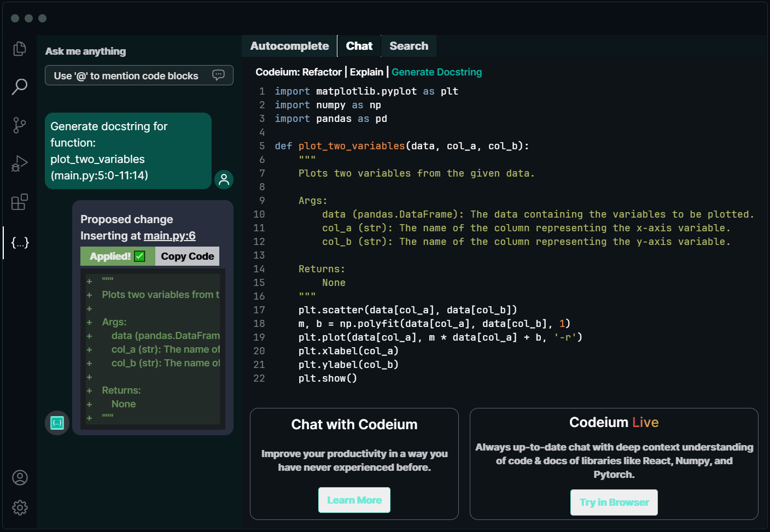Open the Source Control branch icon

pos(20,125)
